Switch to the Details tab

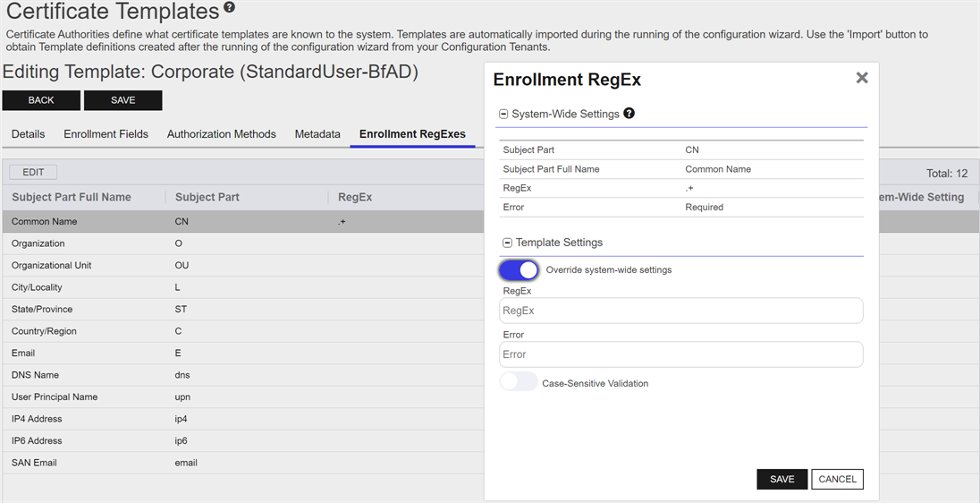click(28, 134)
